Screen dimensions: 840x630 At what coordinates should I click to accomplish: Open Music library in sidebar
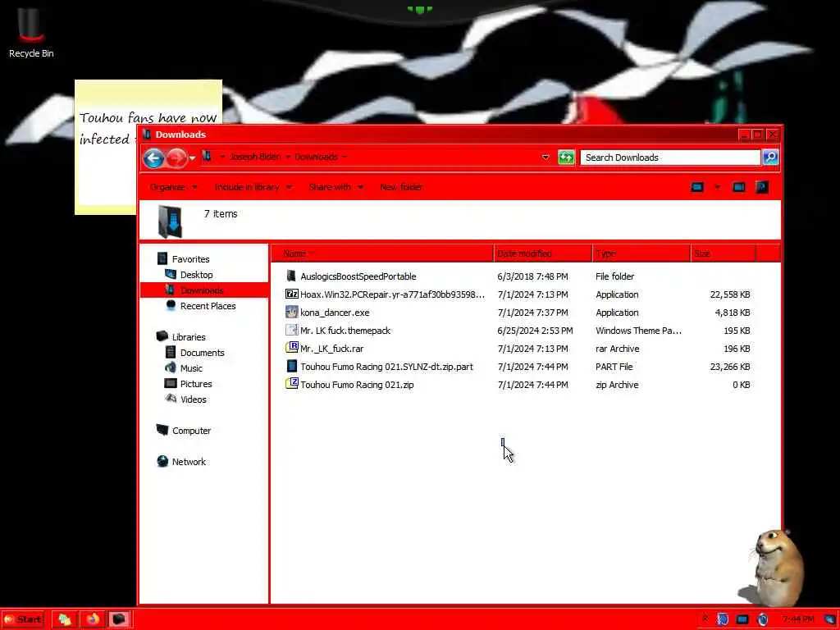(x=190, y=368)
